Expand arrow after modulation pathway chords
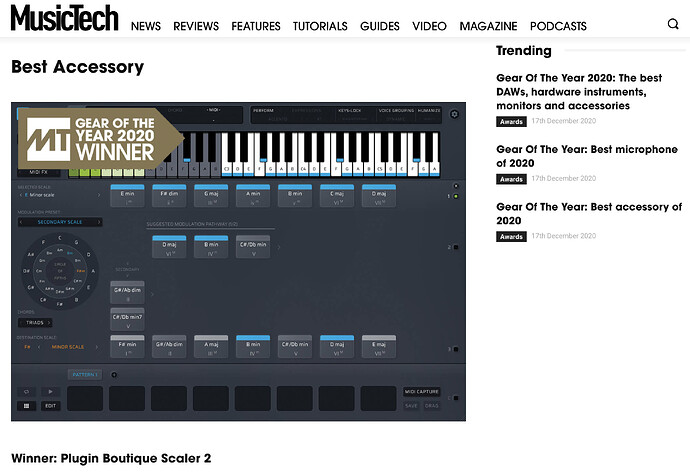 point(279,247)
